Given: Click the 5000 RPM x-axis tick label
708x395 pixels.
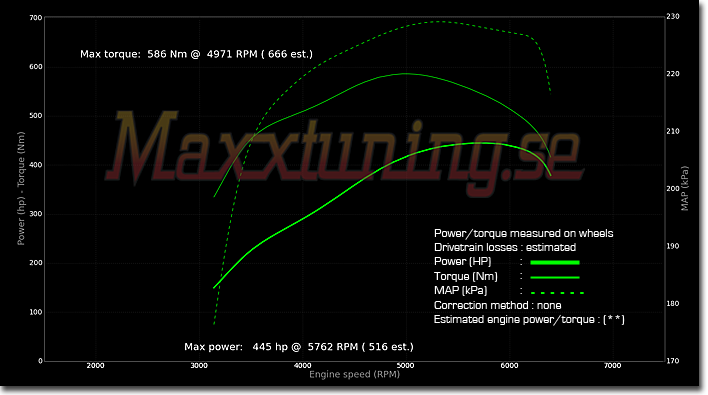Looking at the screenshot, I should [405, 366].
